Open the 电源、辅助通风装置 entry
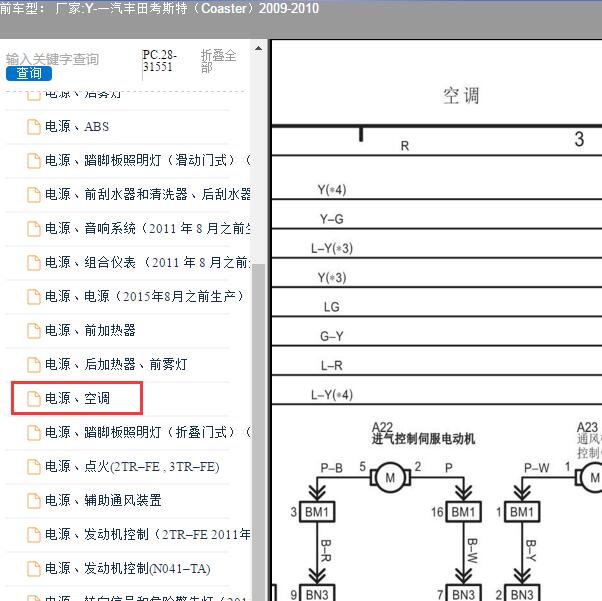Viewport: 602px width, 601px height. (x=103, y=500)
